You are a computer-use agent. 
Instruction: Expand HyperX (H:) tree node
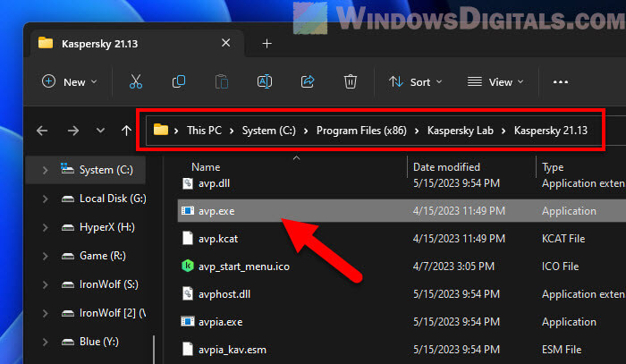45,227
